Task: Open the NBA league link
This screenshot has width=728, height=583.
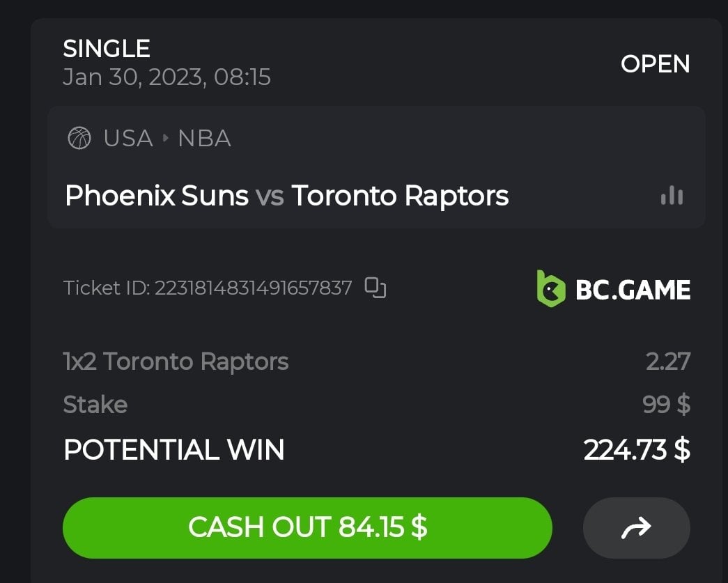Action: 204,138
